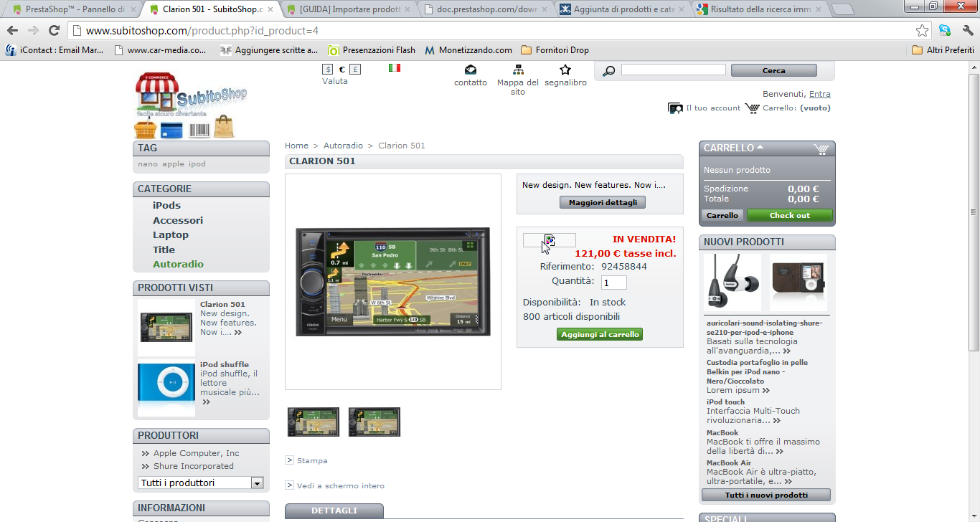Viewport: 980px width, 522px height.
Task: Click the Il tuo account icon
Action: tap(675, 108)
